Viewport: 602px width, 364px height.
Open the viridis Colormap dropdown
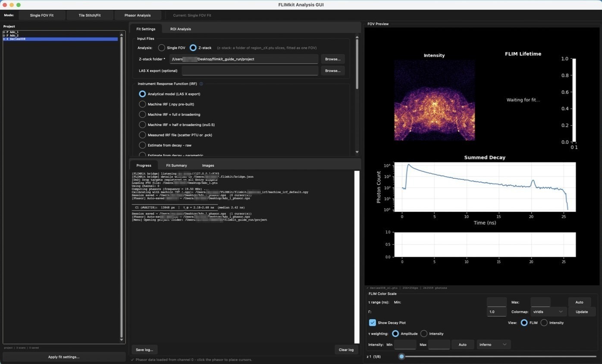coord(549,312)
